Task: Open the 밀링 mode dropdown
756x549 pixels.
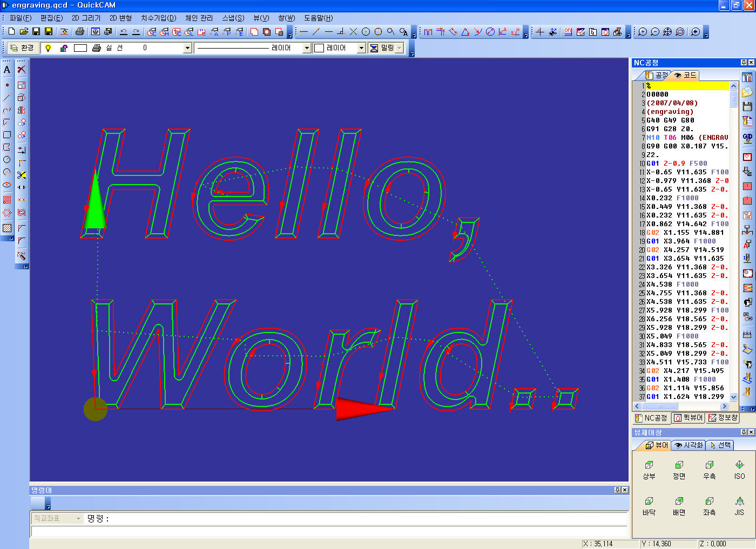Action: (400, 48)
